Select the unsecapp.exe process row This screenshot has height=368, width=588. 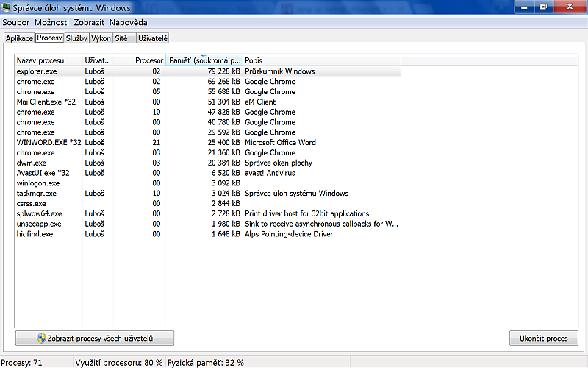(x=208, y=224)
